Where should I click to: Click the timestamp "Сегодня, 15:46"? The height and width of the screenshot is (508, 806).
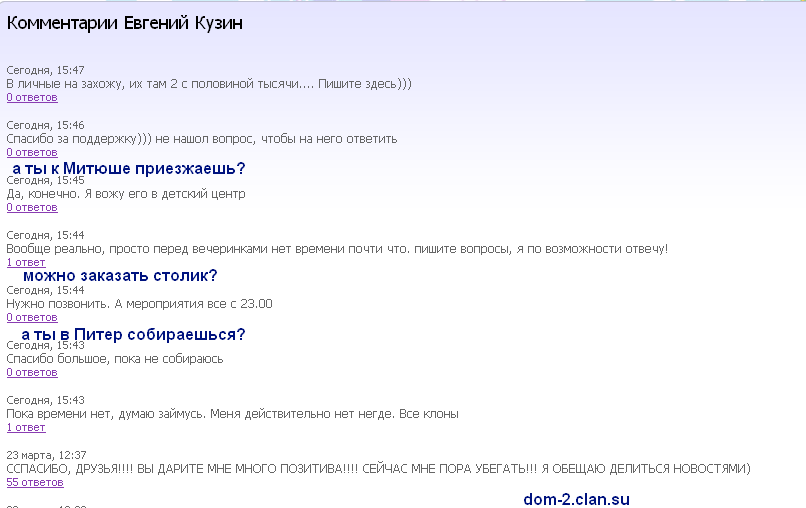point(45,125)
